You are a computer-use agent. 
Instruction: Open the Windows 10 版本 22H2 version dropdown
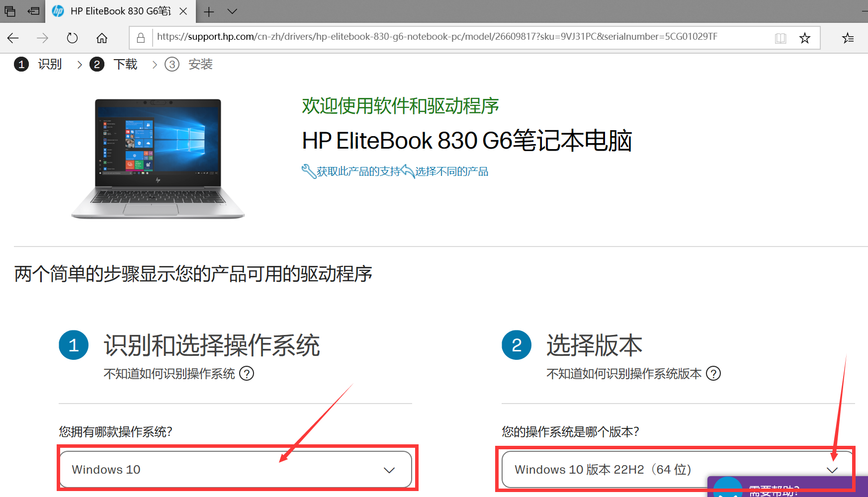click(x=677, y=469)
